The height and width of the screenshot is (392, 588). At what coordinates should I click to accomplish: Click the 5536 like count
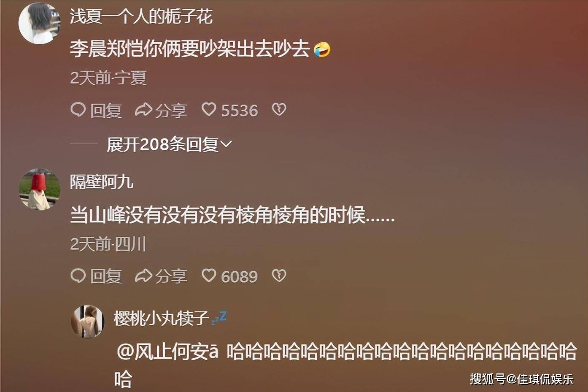(239, 111)
